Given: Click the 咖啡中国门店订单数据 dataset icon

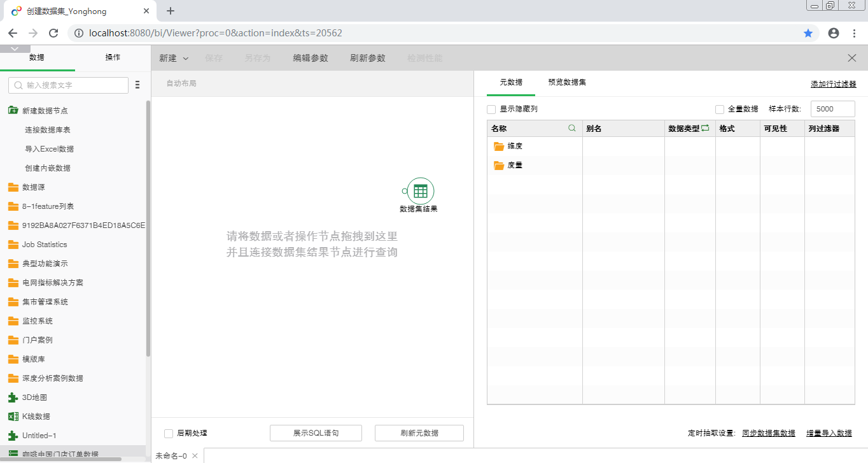Looking at the screenshot, I should [14, 453].
